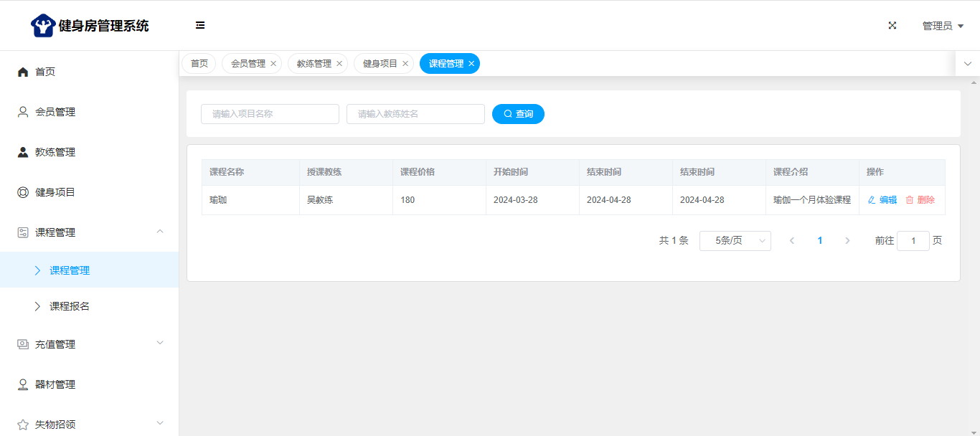Click the fullscreen toggle icon

coord(892,25)
